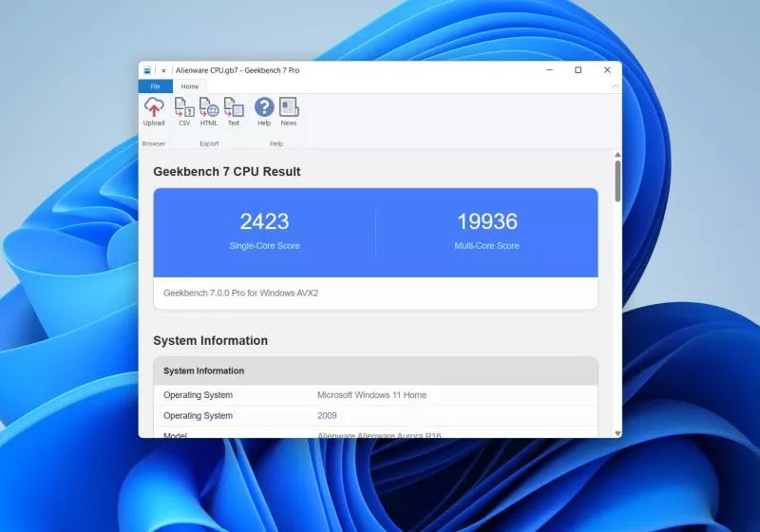
Task: Click the Geekbench 7 CPU Result heading
Action: pos(227,172)
